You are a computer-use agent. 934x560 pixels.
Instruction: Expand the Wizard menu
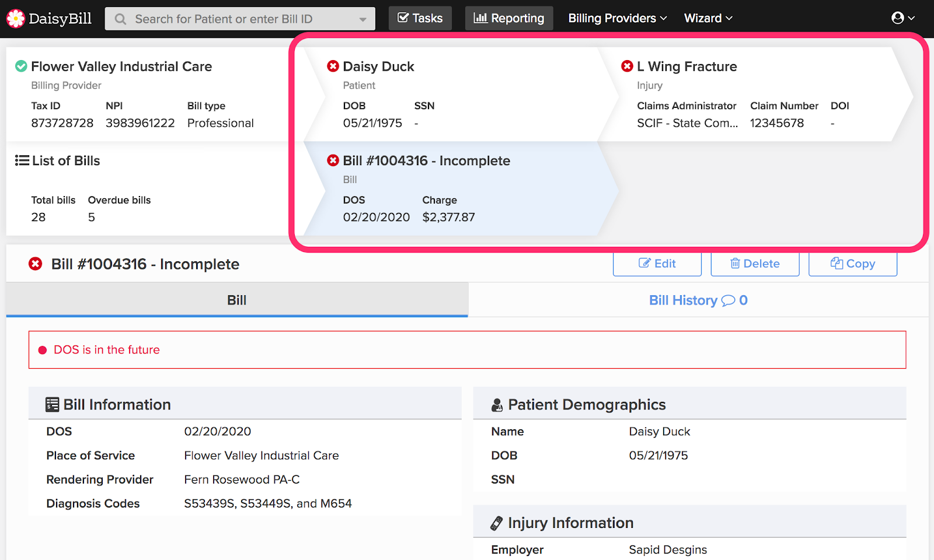click(x=708, y=18)
